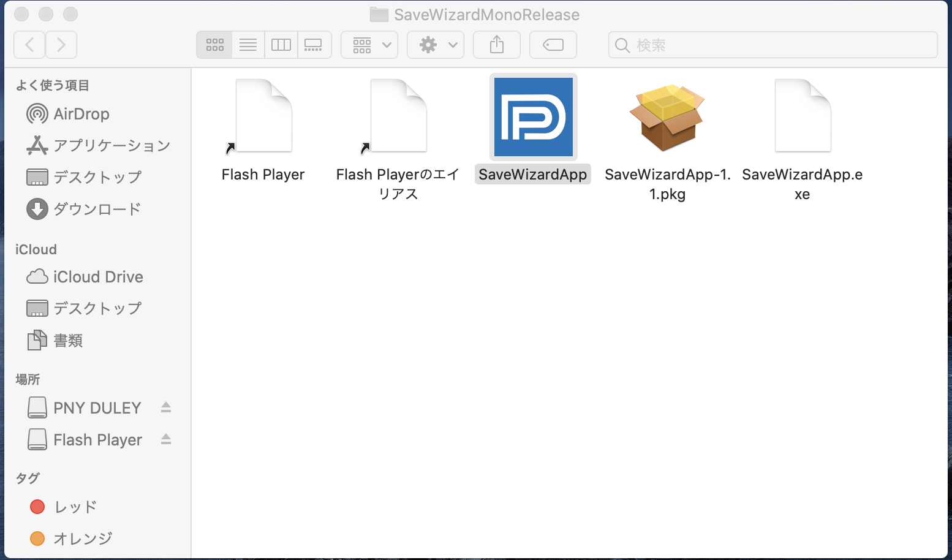952x560 pixels.
Task: Filter by the red tag
Action: [75, 507]
